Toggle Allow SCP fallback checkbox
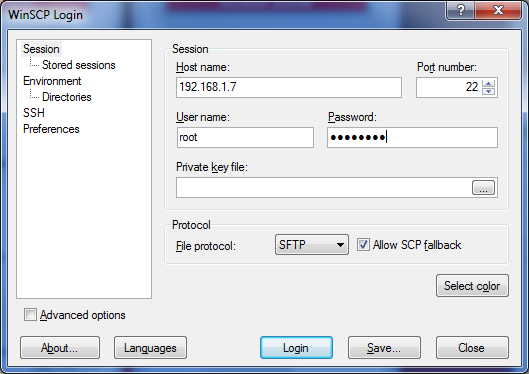 tap(363, 244)
